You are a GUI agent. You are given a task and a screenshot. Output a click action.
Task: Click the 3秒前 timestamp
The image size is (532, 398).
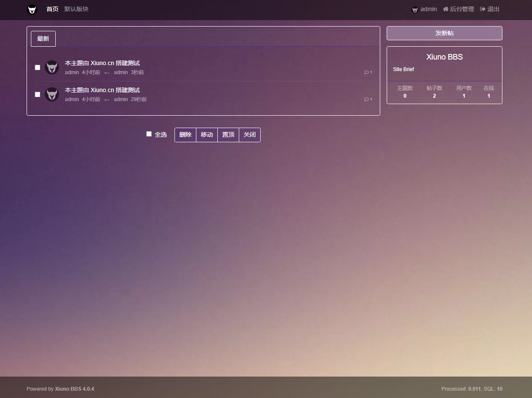pos(137,72)
